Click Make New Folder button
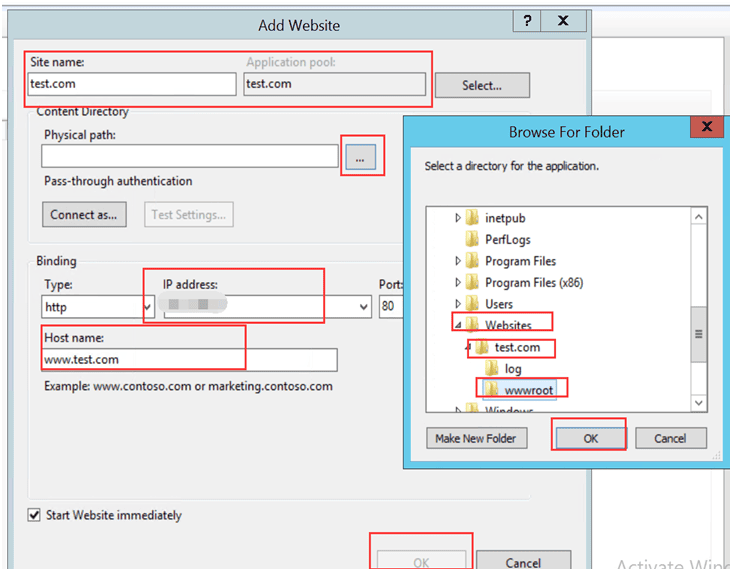Screen dimensions: 732x571 (476, 439)
